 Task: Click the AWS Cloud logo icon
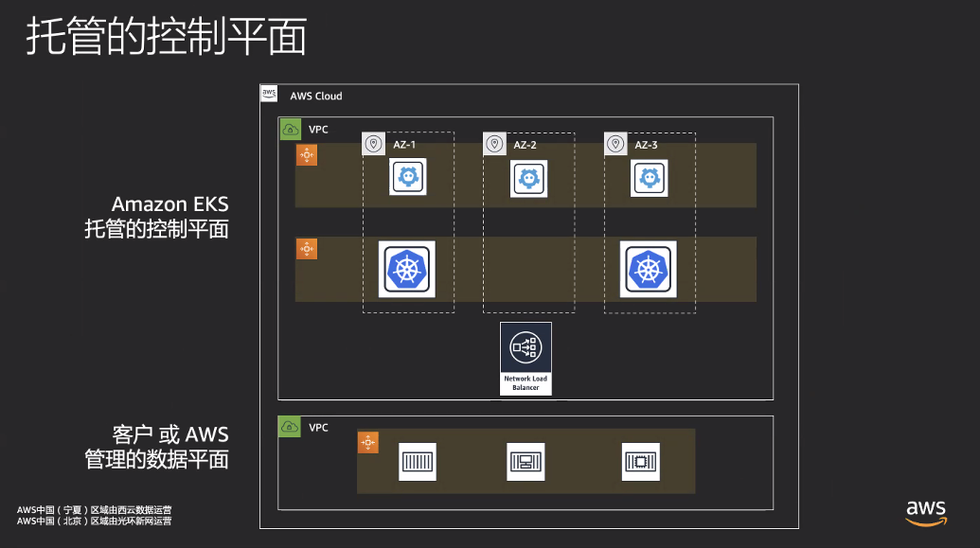point(269,94)
